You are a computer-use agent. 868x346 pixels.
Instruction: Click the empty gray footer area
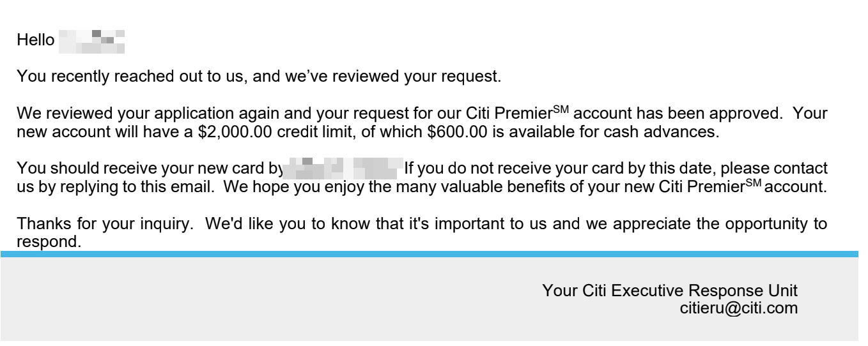(x=256, y=300)
